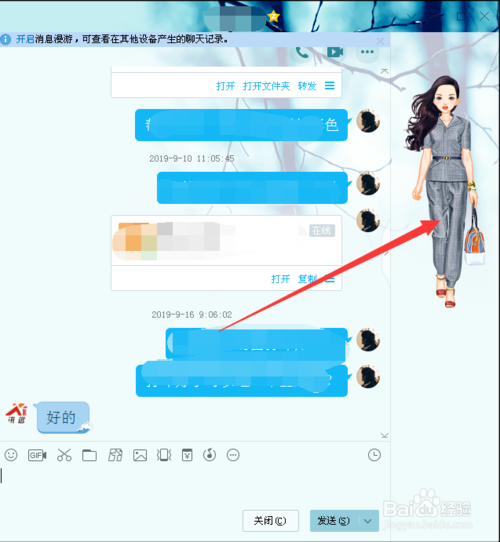Click the 发送(S) send button
The width and height of the screenshot is (500, 542).
334,521
